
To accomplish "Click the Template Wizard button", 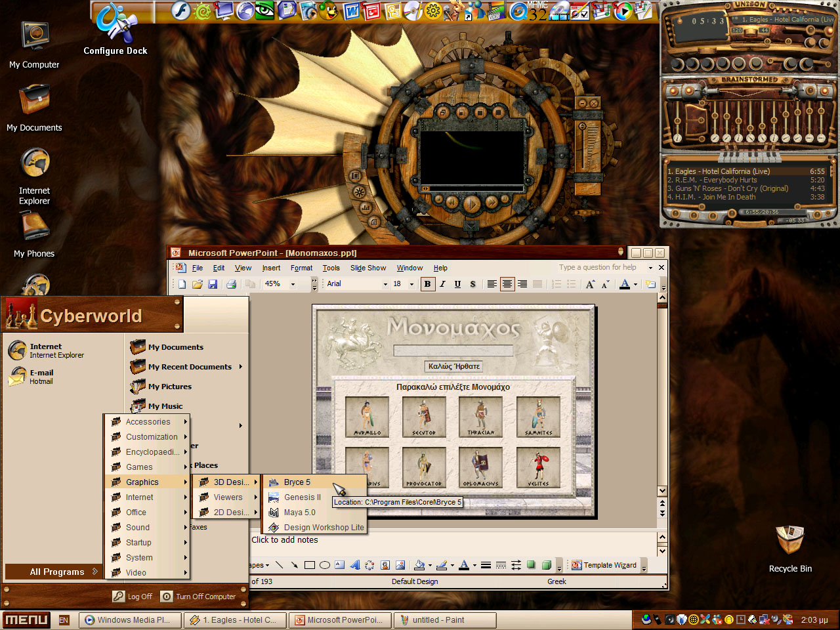I will pos(604,565).
